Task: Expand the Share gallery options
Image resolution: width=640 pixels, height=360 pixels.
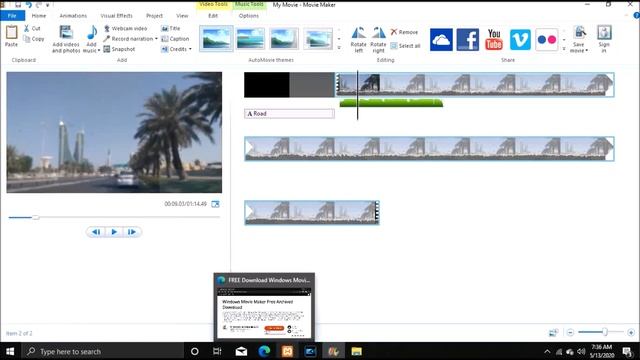Action: pyautogui.click(x=564, y=49)
